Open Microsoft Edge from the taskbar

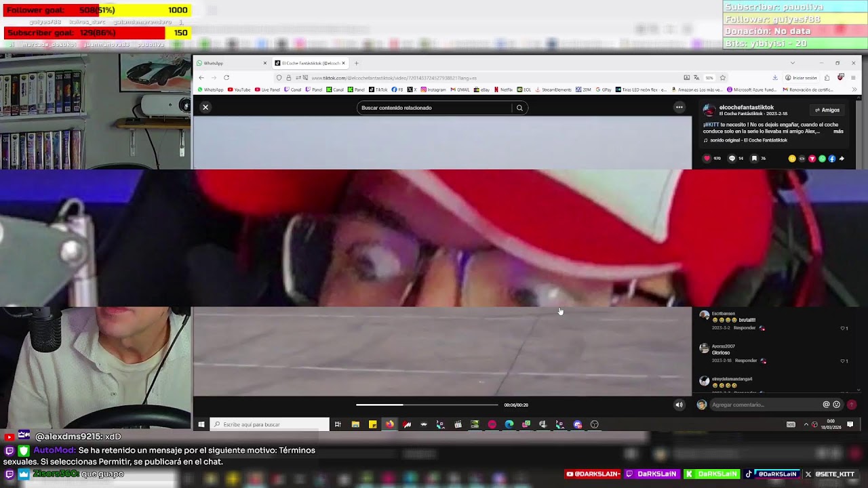point(509,424)
